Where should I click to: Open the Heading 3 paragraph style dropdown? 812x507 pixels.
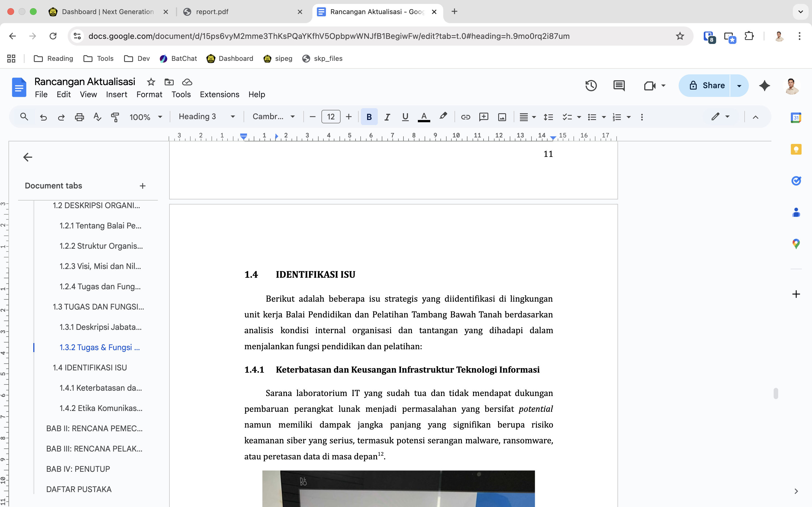[x=207, y=117]
